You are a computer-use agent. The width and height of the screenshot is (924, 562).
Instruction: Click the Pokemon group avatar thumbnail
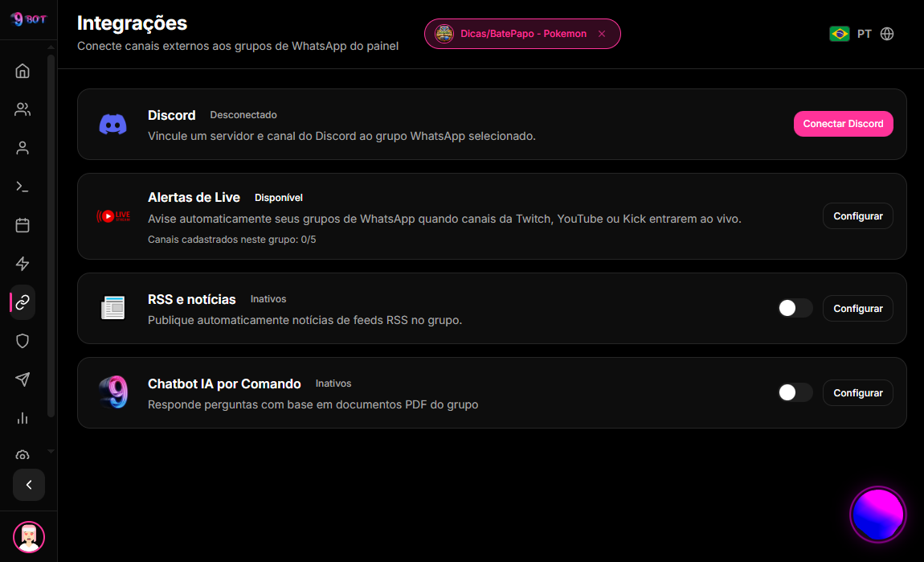(x=444, y=34)
